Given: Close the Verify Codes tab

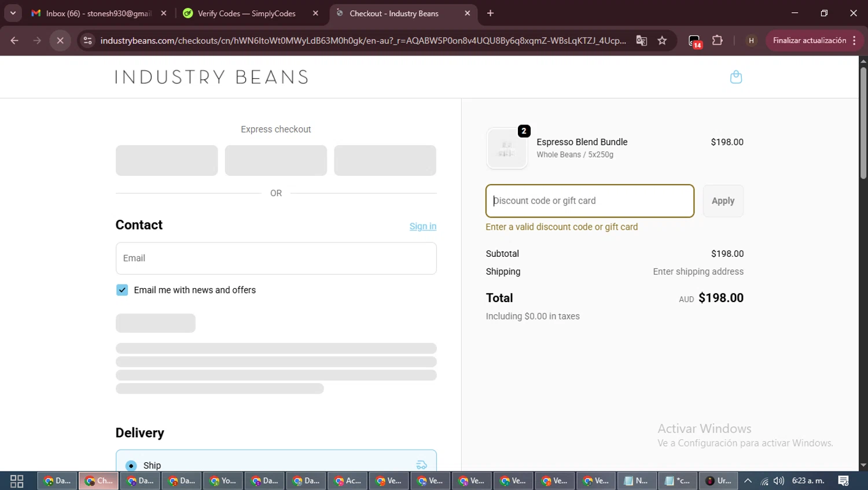Looking at the screenshot, I should [x=315, y=13].
